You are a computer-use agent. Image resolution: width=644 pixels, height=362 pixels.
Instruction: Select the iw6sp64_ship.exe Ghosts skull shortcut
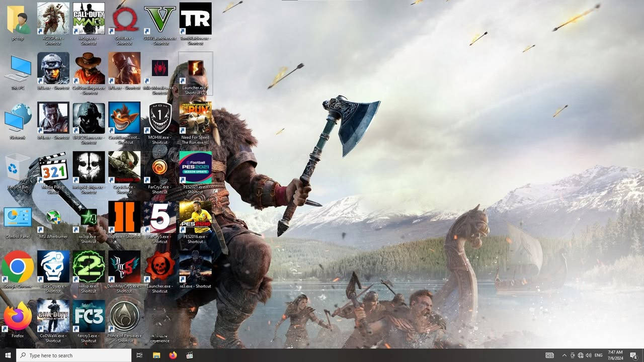point(89,173)
